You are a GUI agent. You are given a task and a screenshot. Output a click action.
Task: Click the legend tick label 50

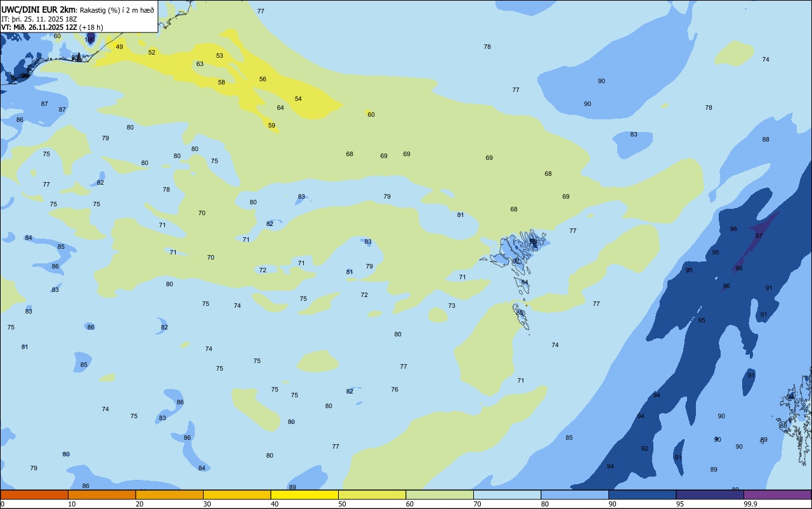click(343, 504)
